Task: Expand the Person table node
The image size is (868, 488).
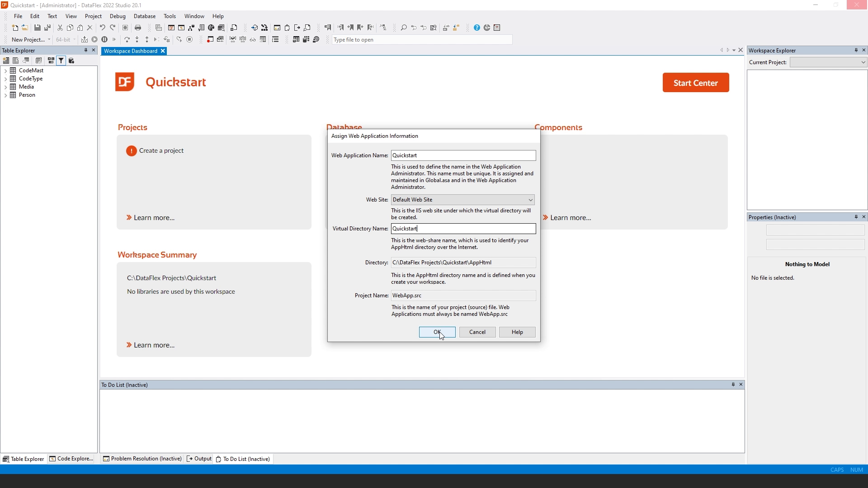Action: tap(5, 95)
